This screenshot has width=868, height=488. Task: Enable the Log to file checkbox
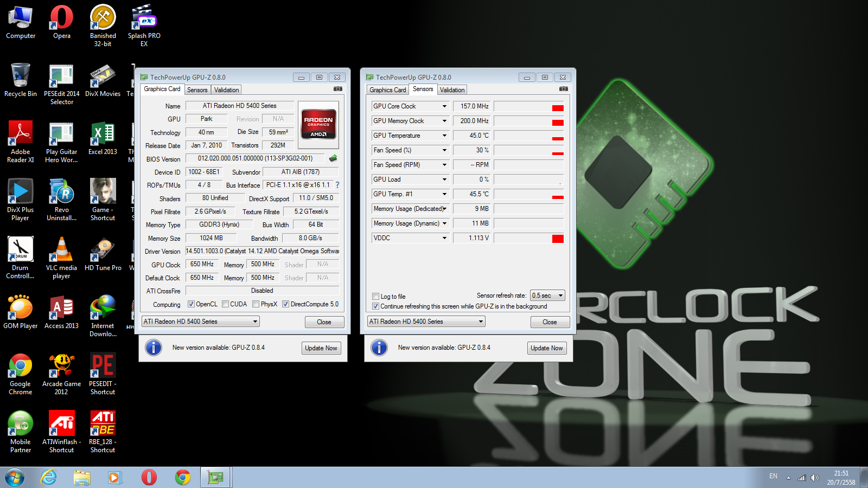click(375, 297)
